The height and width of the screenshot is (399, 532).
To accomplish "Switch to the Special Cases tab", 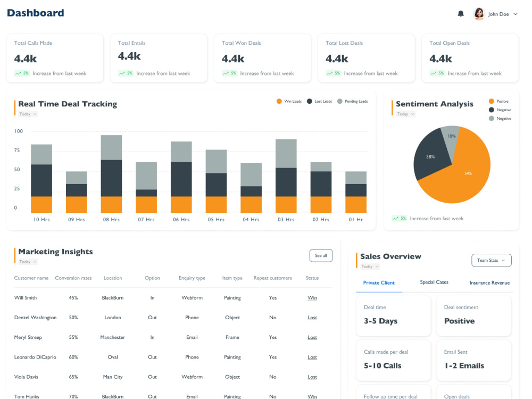I will pyautogui.click(x=434, y=282).
